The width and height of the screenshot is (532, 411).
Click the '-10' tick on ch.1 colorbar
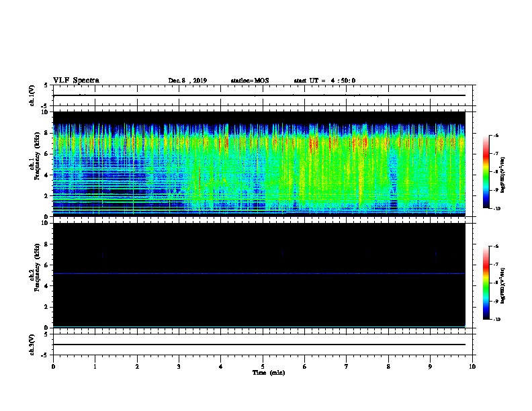pos(496,208)
